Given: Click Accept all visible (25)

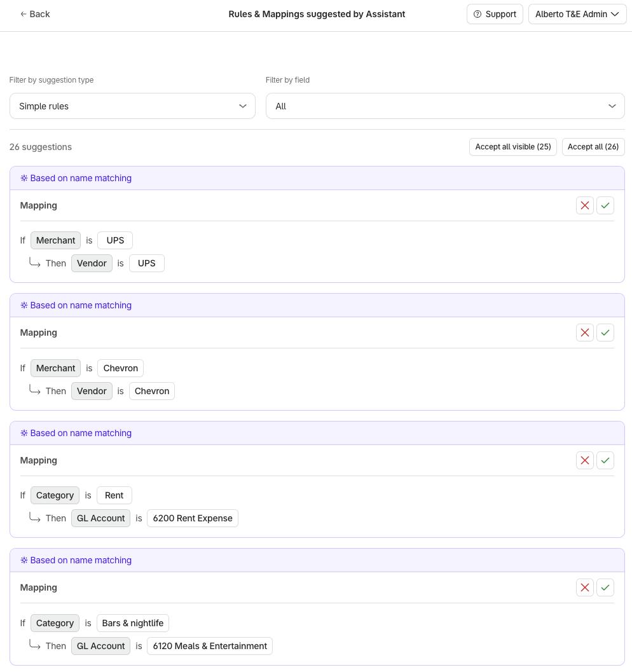Looking at the screenshot, I should point(512,147).
